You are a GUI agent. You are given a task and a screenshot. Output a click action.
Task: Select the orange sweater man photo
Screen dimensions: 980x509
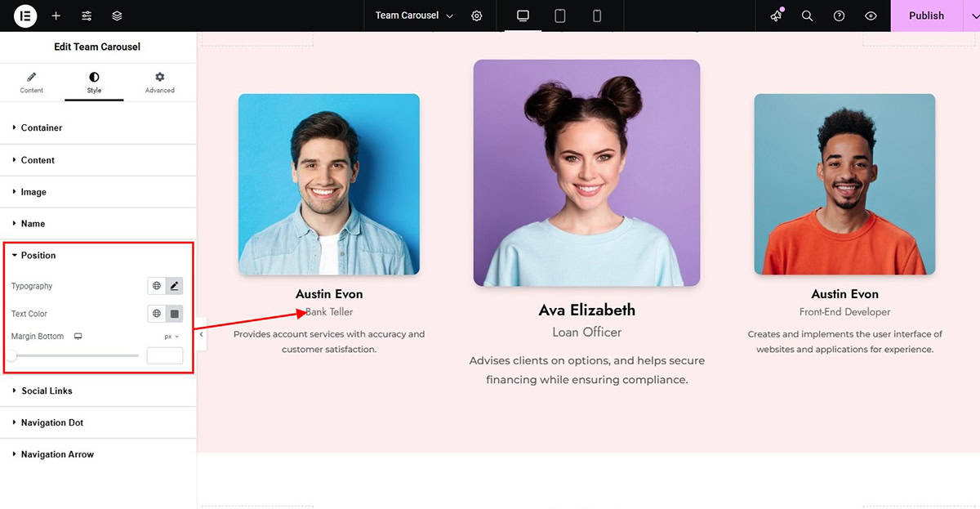coord(844,184)
